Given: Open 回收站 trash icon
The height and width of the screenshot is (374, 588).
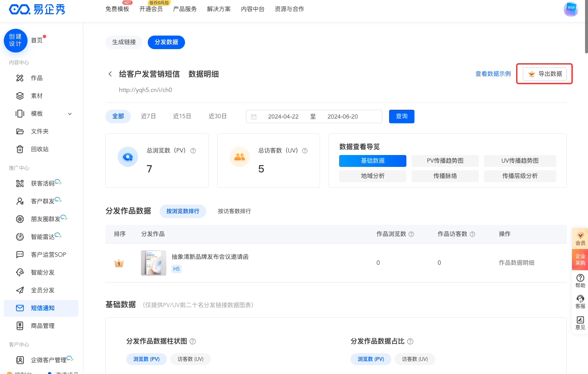Looking at the screenshot, I should 20,149.
